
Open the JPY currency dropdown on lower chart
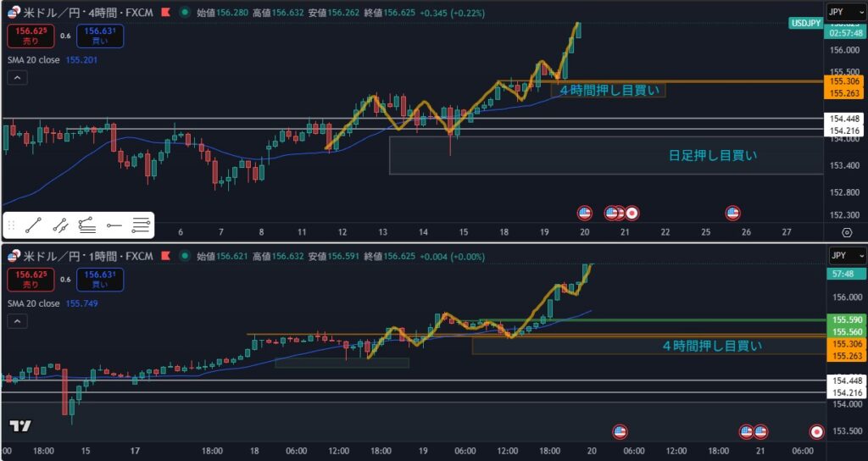pyautogui.click(x=847, y=255)
